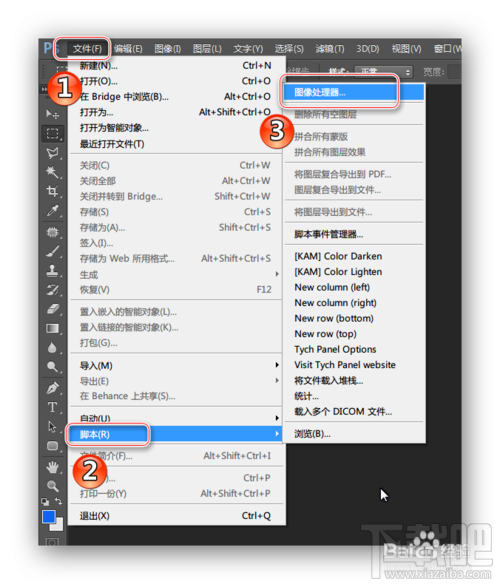The width and height of the screenshot is (500, 584).
Task: Choose 新建(N)... from File menu
Action: click(176, 66)
